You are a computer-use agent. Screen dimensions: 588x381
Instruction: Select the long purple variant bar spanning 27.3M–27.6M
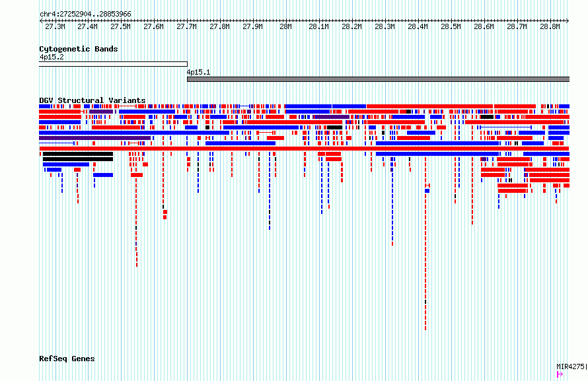pyautogui.click(x=95, y=138)
